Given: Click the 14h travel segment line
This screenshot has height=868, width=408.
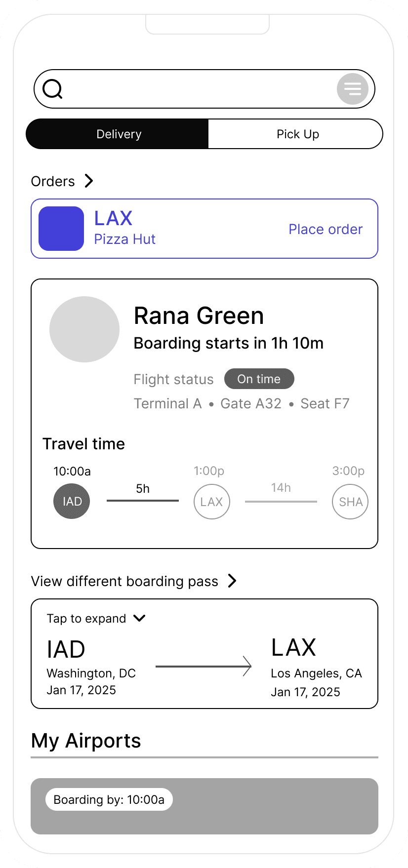Looking at the screenshot, I should coord(281,501).
